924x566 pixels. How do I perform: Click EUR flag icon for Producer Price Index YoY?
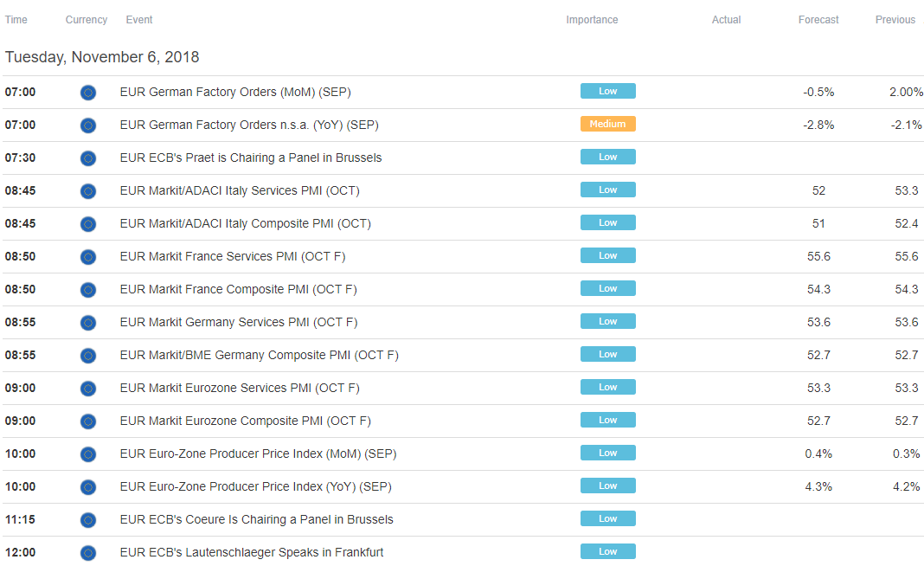coord(87,487)
